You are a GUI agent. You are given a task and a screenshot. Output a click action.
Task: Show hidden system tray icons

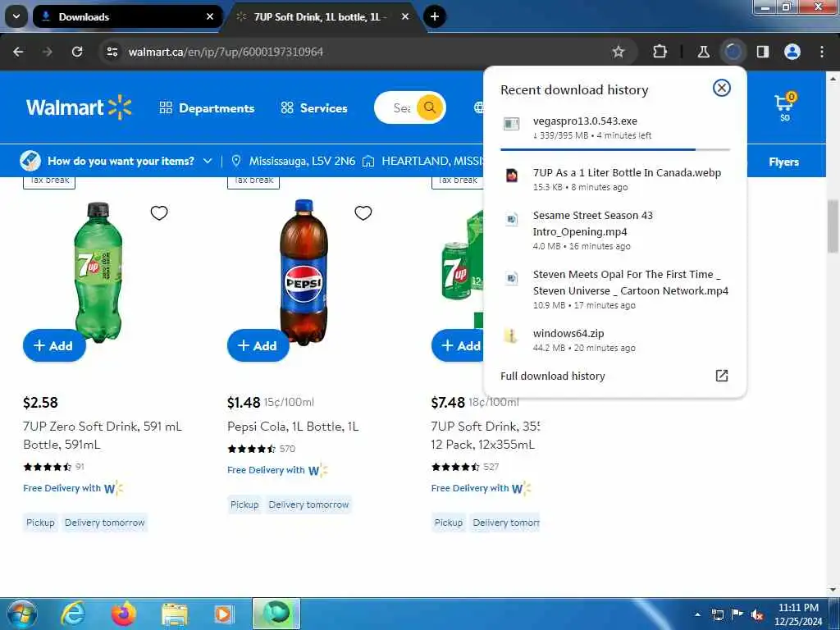tap(697, 614)
